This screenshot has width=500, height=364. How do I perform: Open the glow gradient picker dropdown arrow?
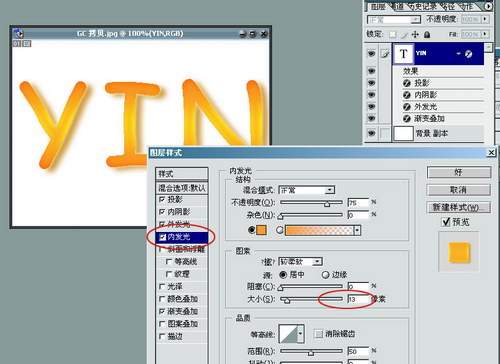[357, 230]
